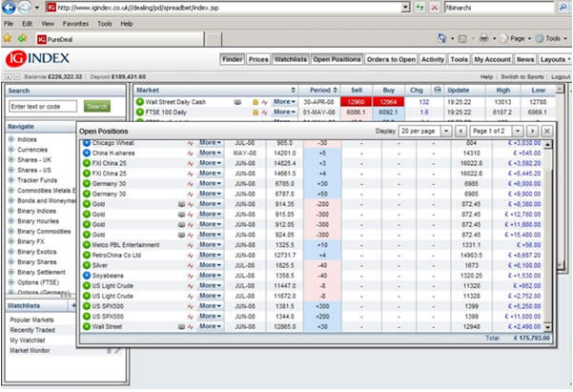Expand the Binary FX category
573x392 pixels.
(x=11, y=241)
